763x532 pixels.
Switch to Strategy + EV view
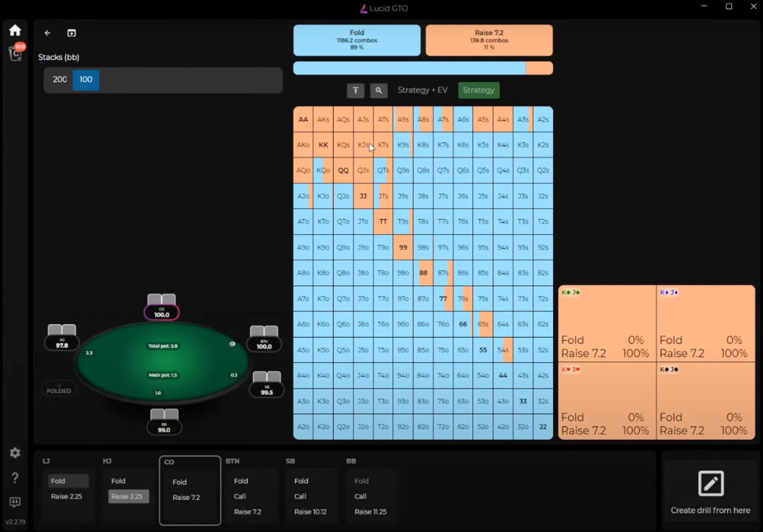coord(423,90)
